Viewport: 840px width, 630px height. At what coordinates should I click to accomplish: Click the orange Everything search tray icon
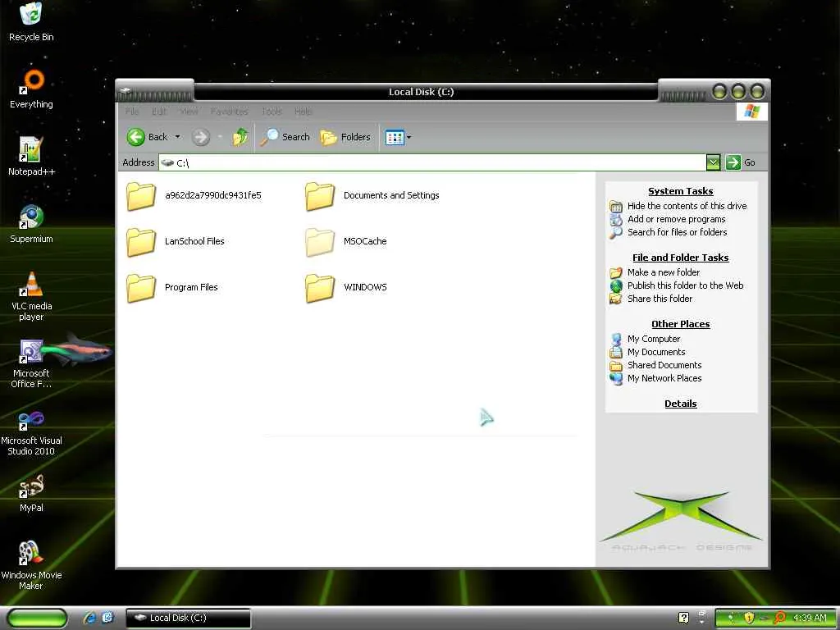(x=780, y=618)
